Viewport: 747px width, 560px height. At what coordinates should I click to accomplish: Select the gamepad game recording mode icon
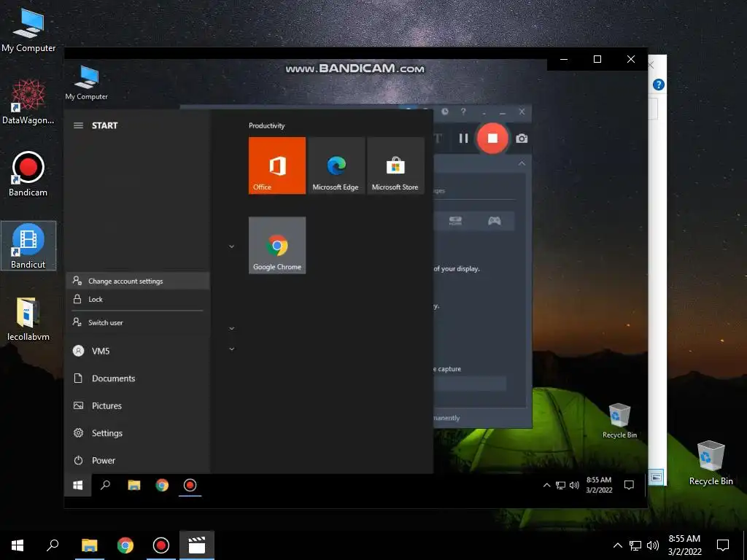pyautogui.click(x=494, y=221)
